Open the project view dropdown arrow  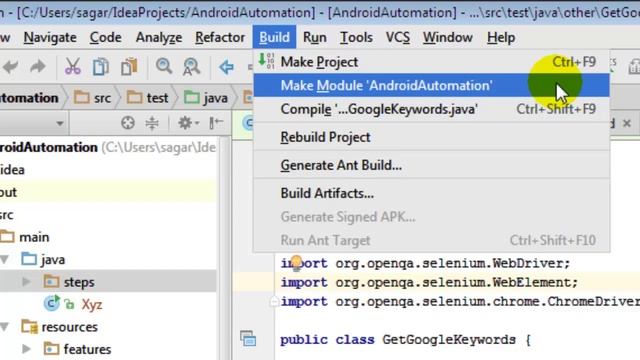point(60,123)
